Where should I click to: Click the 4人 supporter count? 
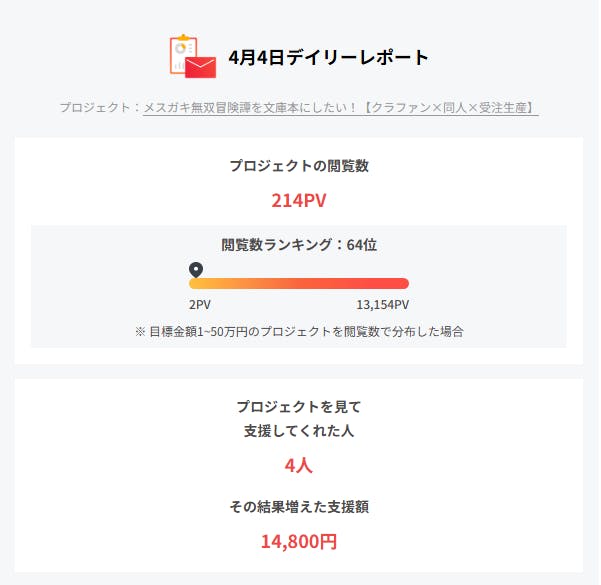pyautogui.click(x=299, y=465)
